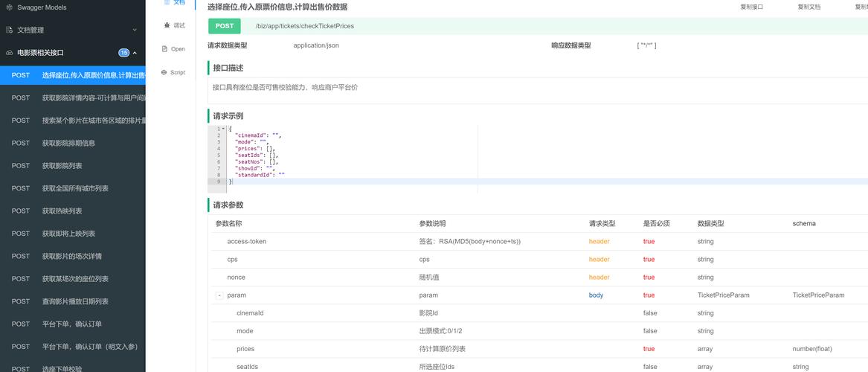868x372 pixels.
Task: Click the 请求示例 section heading
Action: [x=228, y=116]
